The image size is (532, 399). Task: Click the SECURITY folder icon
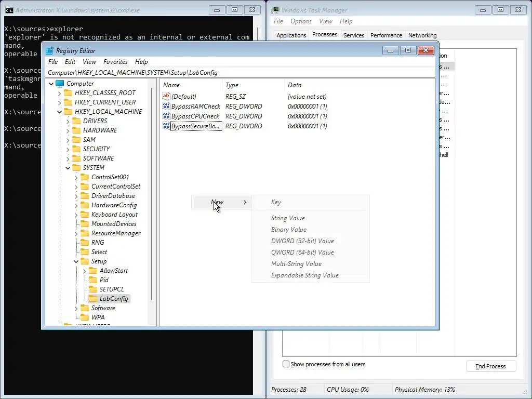76,149
